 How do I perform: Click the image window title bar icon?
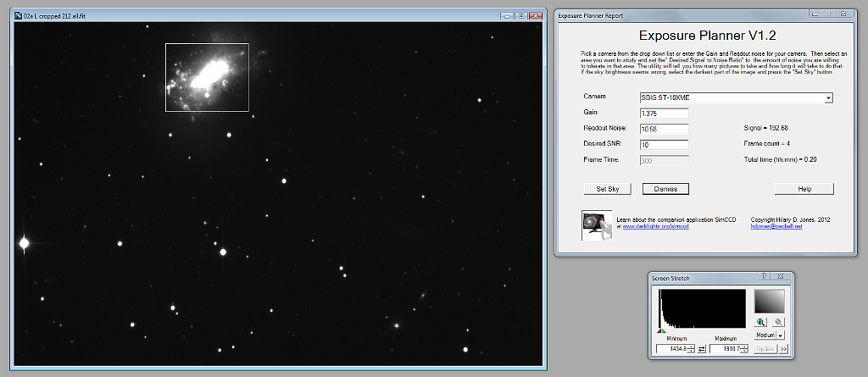tap(19, 16)
